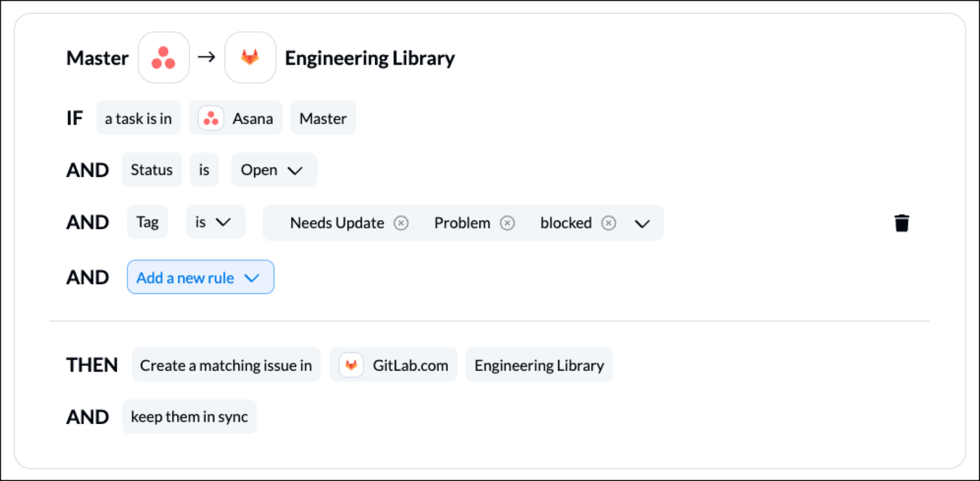The image size is (980, 481).
Task: Click the keep them in sync chip
Action: [189, 417]
